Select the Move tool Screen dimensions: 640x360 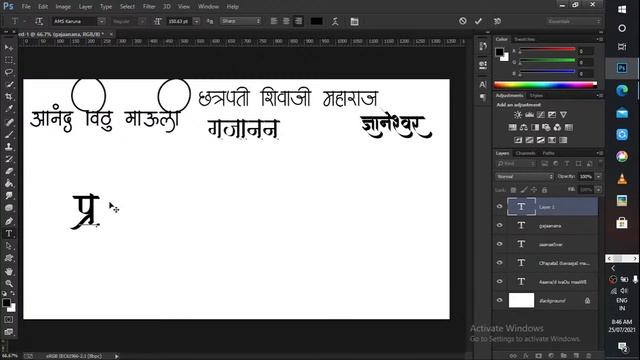[9, 48]
